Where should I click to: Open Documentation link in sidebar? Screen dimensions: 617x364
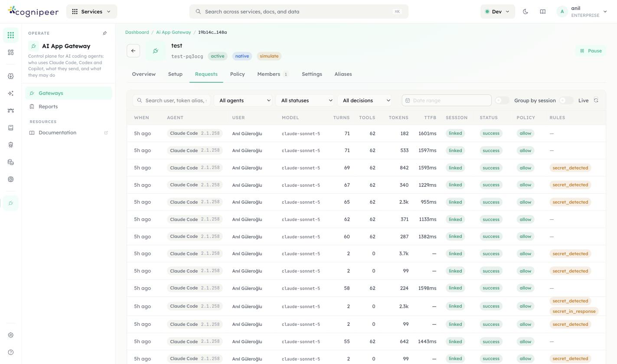(69, 133)
